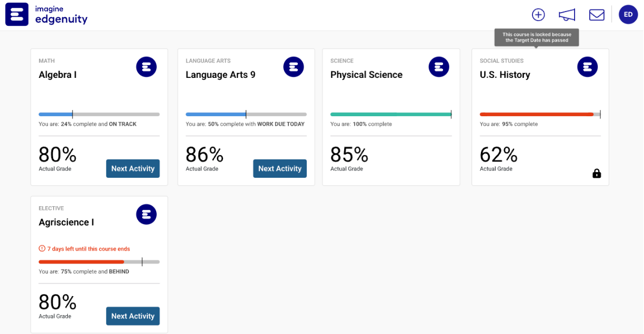
Task: Open the add course plus icon
Action: 538,14
